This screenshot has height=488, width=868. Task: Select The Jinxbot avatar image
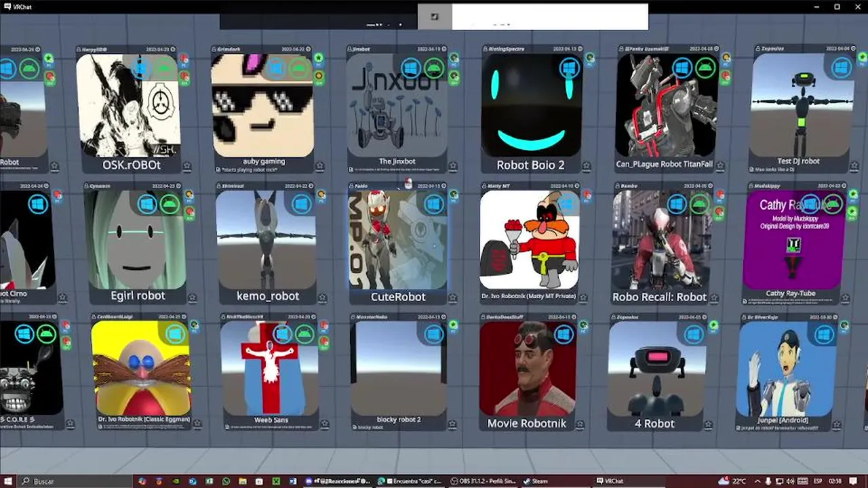pos(397,106)
